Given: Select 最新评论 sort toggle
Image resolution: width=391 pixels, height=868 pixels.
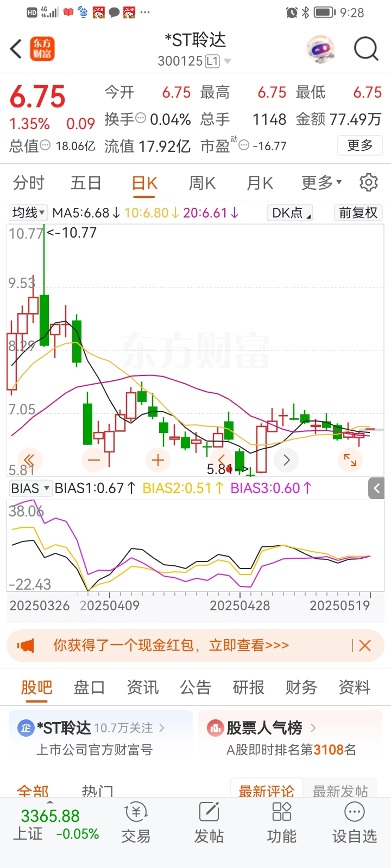Looking at the screenshot, I should coord(267,790).
